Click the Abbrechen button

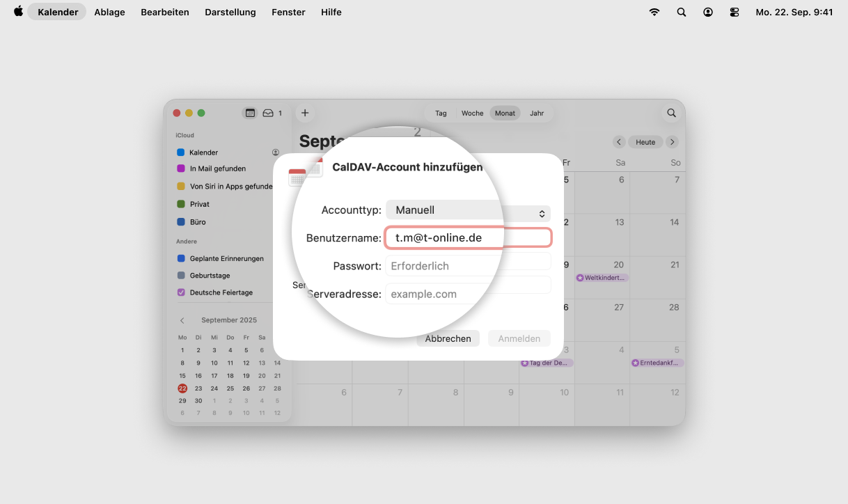pyautogui.click(x=448, y=338)
